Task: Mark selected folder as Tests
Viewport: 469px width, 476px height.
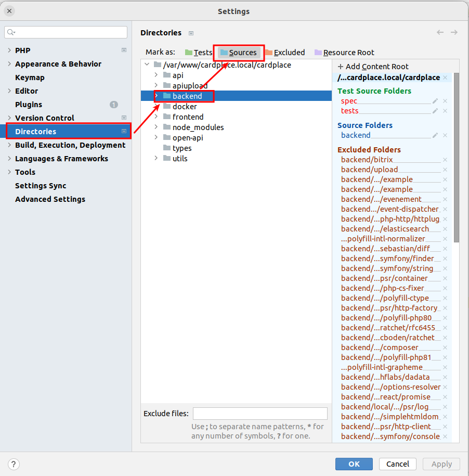Action: click(x=199, y=52)
